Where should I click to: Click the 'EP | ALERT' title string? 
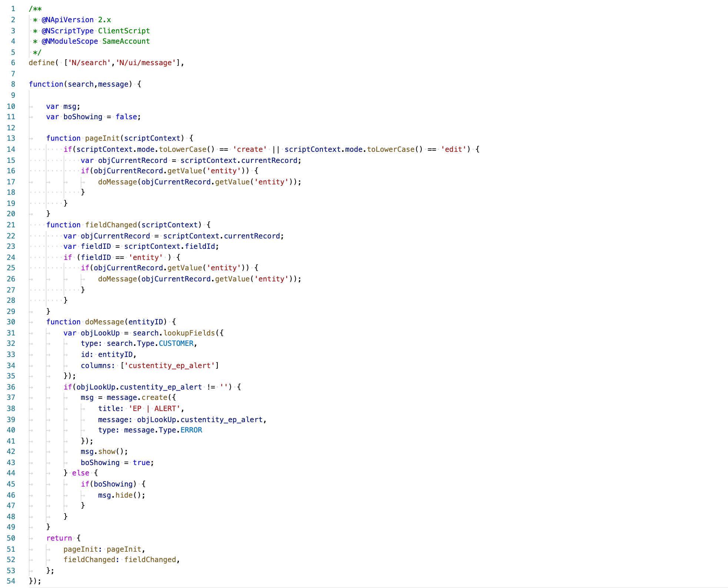(154, 409)
